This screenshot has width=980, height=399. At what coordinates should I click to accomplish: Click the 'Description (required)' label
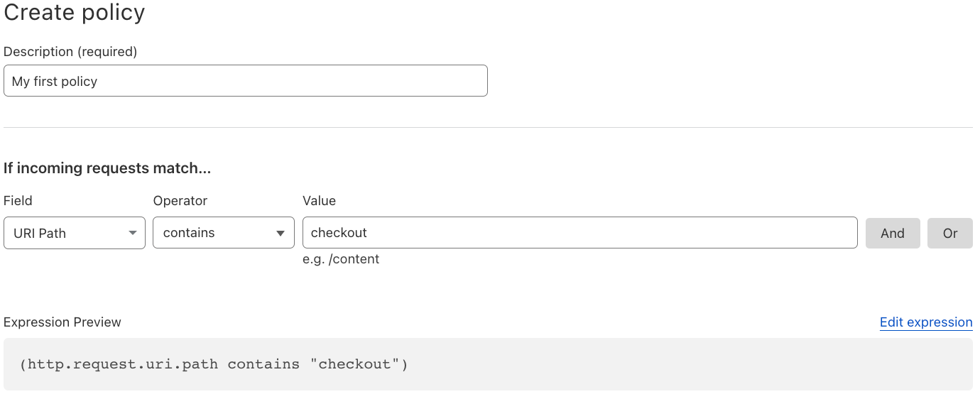70,52
